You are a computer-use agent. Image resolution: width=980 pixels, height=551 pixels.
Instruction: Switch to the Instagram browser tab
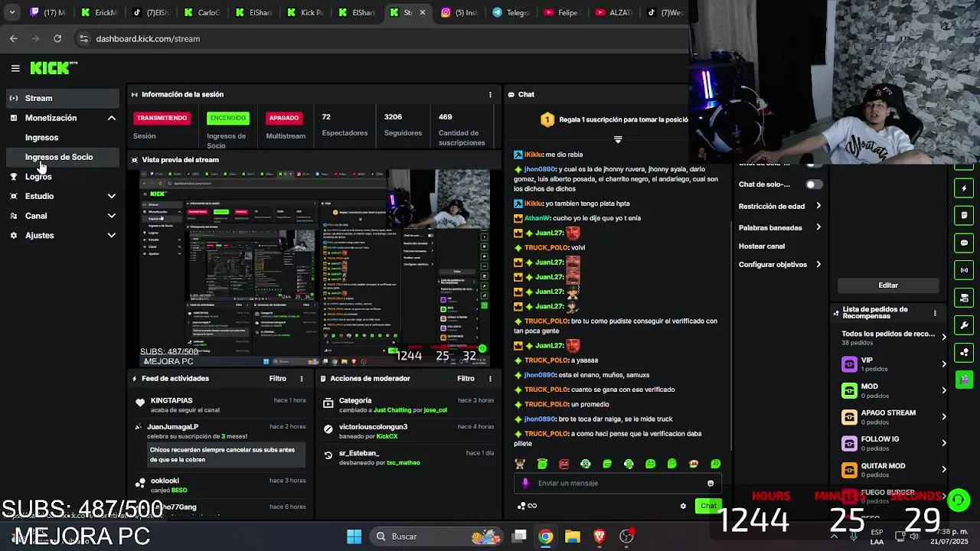(x=459, y=12)
